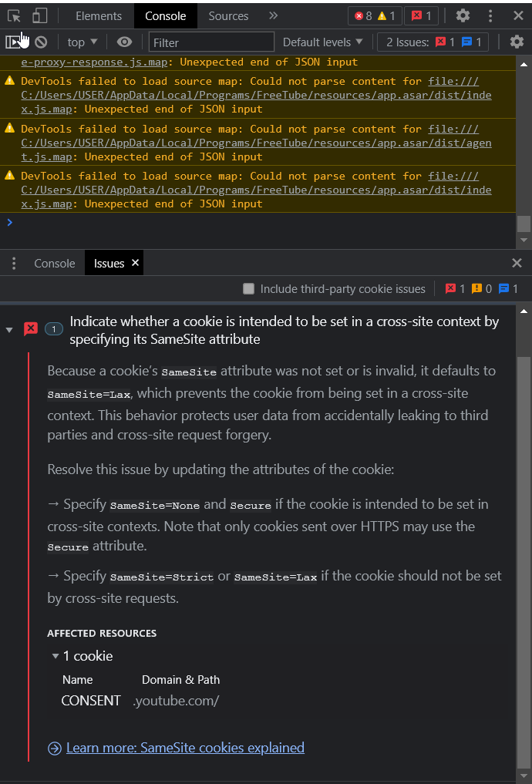Create a live expression with the eye icon
The image size is (532, 784).
click(124, 42)
